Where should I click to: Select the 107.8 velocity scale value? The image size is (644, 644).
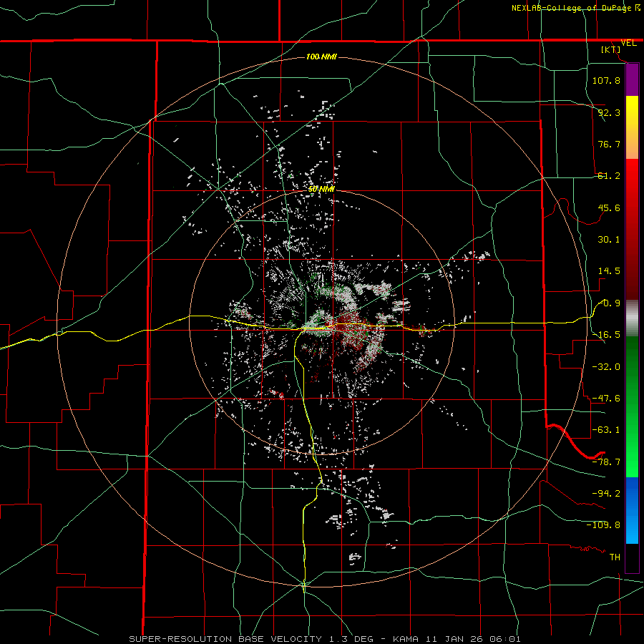click(606, 80)
